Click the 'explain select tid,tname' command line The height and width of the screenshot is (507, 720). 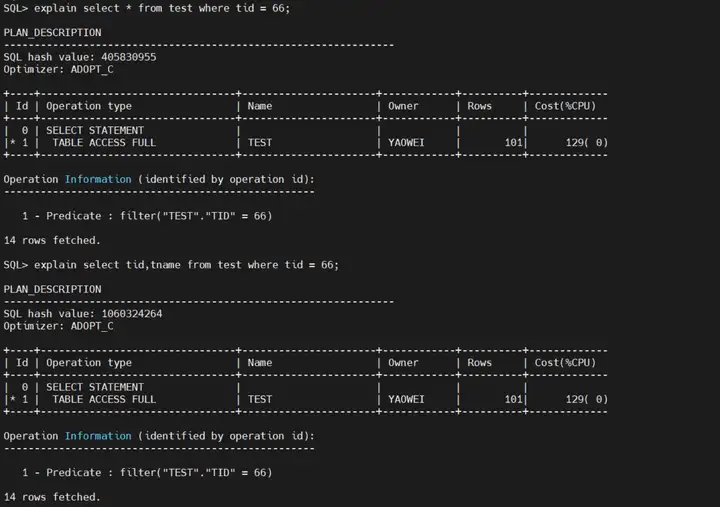186,265
